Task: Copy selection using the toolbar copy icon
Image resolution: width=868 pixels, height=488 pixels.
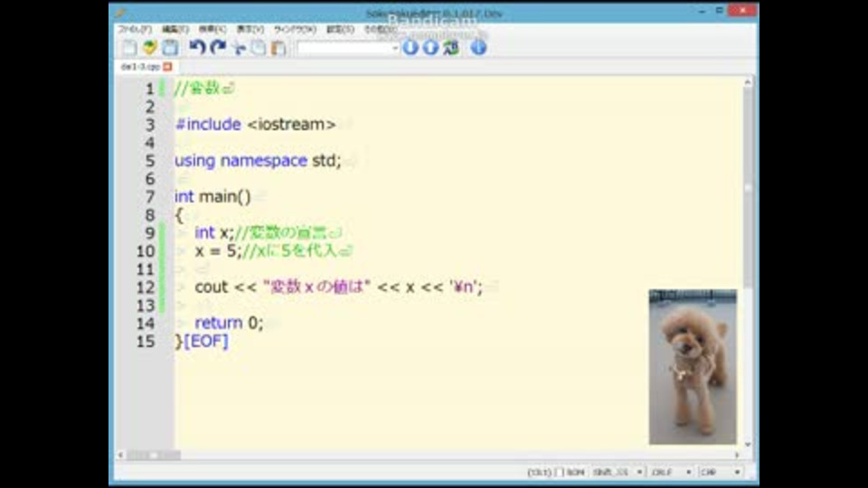Action: pos(259,48)
